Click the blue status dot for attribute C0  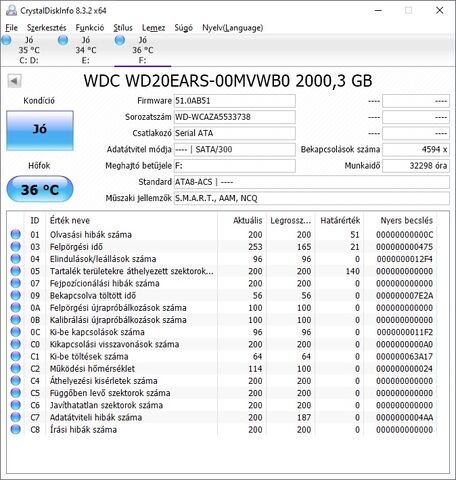point(15,344)
